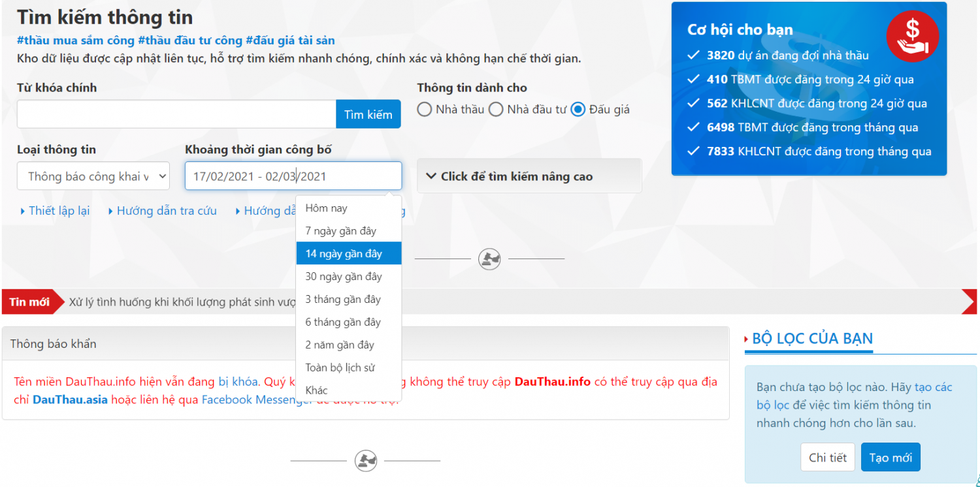Click 3820 dự án đang đợi nhà thầu

pos(788,55)
